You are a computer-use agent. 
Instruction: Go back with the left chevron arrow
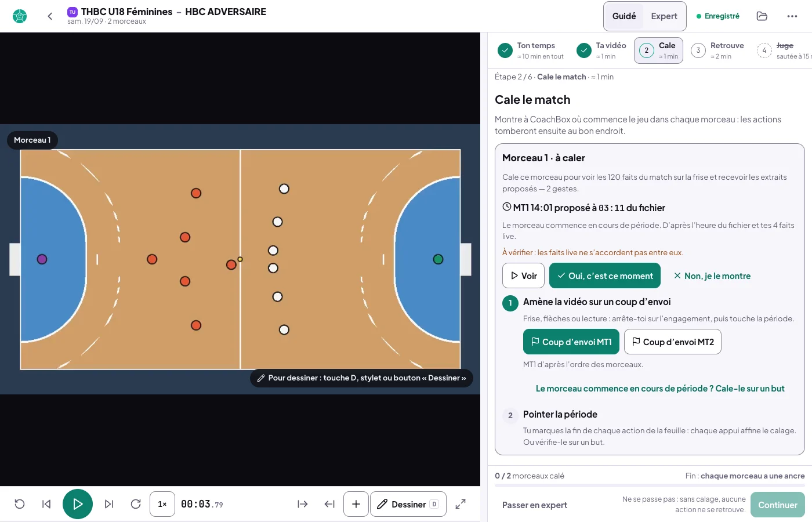pos(50,16)
